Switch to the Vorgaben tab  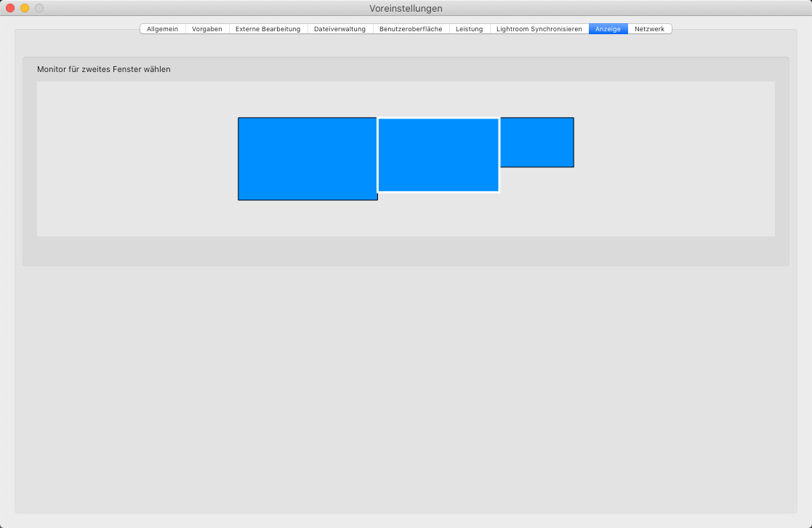[207, 29]
